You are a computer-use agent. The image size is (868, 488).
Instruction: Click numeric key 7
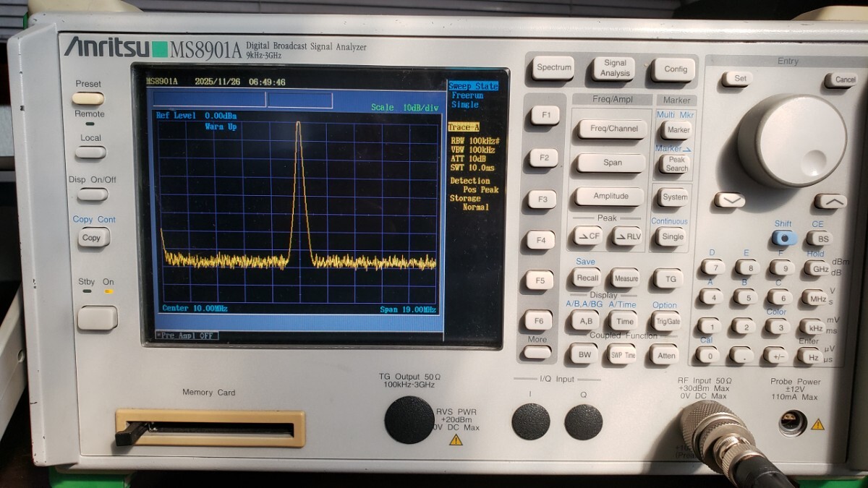(x=714, y=267)
